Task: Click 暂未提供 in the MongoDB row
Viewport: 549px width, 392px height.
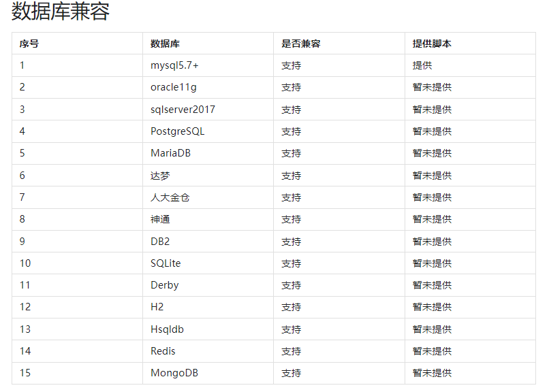Action: [432, 373]
